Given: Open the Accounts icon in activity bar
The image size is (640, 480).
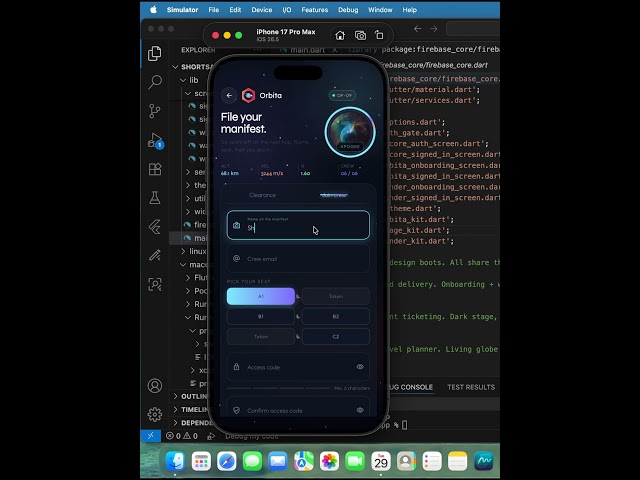Looking at the screenshot, I should point(155,386).
